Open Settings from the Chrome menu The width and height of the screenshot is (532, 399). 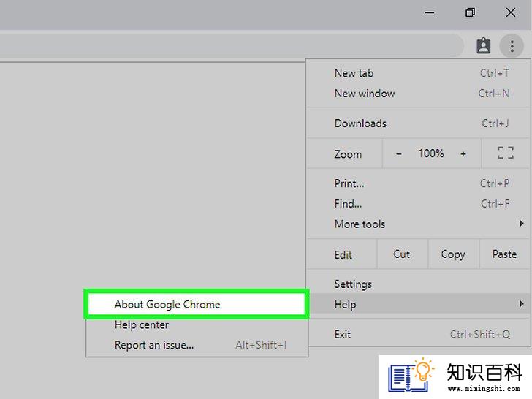pos(418,284)
